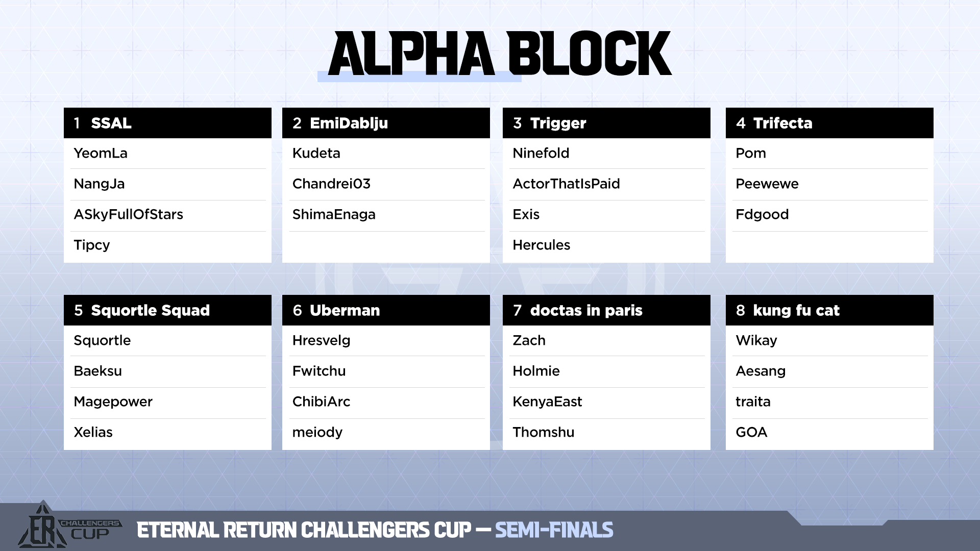Open the Trifecta team header

829,123
